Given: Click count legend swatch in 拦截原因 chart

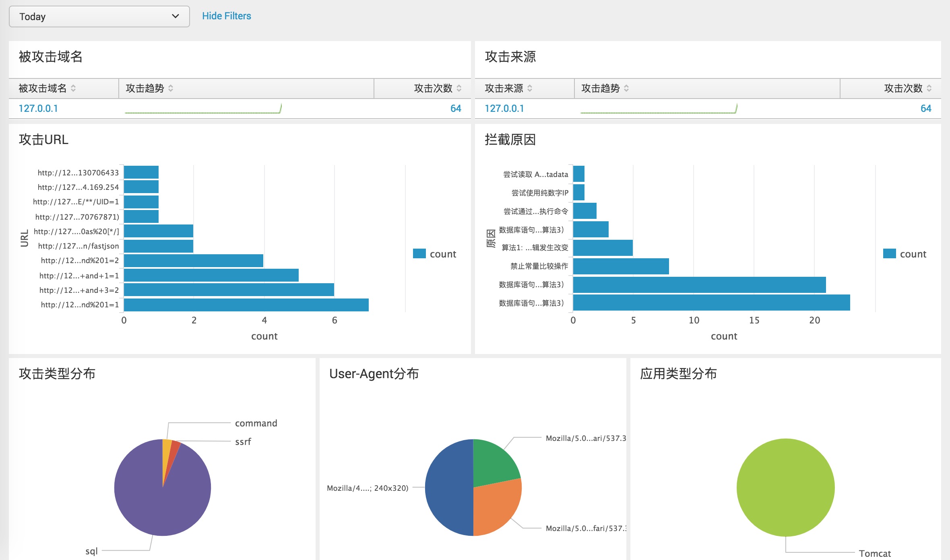Looking at the screenshot, I should point(889,253).
